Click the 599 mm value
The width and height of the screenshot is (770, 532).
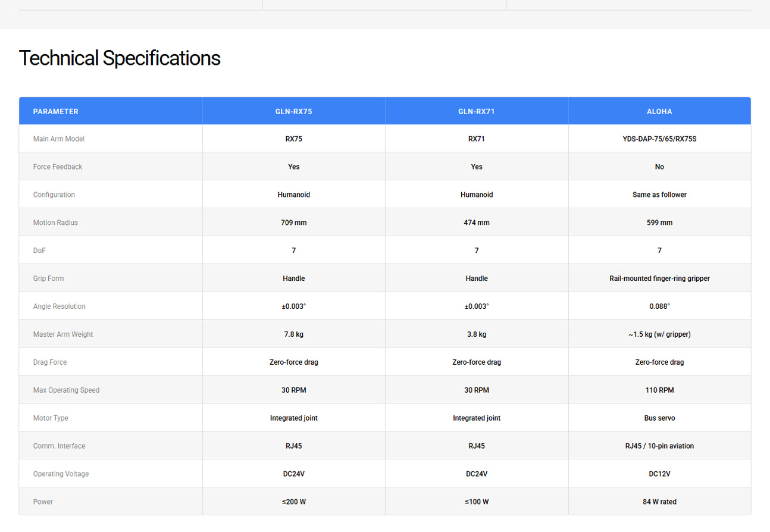[x=659, y=223]
